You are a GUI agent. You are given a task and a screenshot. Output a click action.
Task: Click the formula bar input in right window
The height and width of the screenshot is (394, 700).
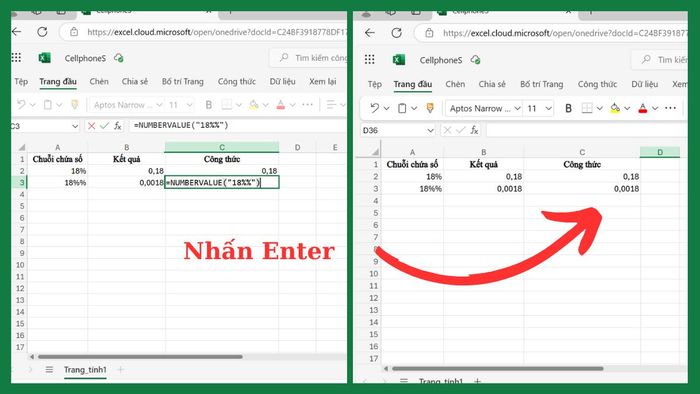coord(587,130)
